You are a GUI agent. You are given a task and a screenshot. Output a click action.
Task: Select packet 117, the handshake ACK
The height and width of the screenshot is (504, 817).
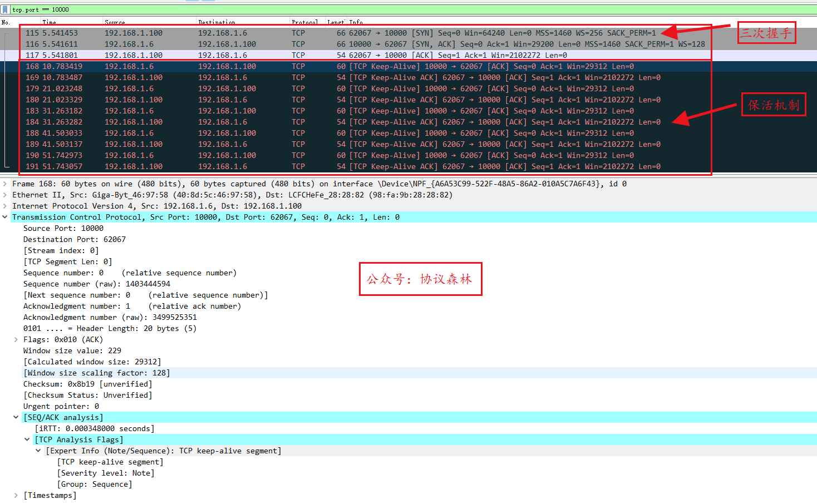(408, 55)
